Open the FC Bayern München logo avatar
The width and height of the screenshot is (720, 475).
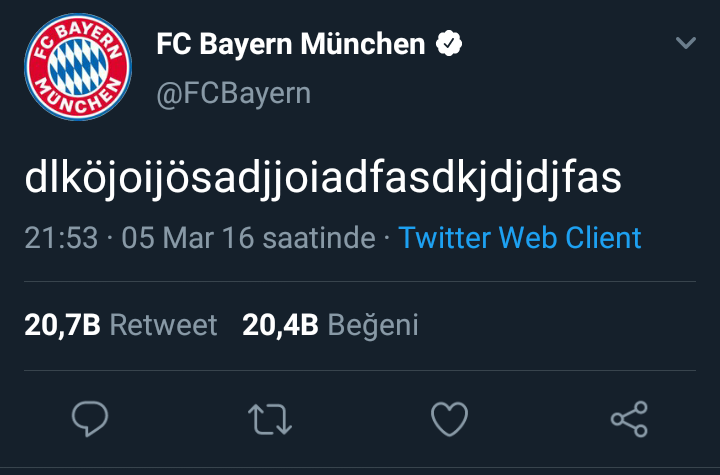pyautogui.click(x=78, y=69)
